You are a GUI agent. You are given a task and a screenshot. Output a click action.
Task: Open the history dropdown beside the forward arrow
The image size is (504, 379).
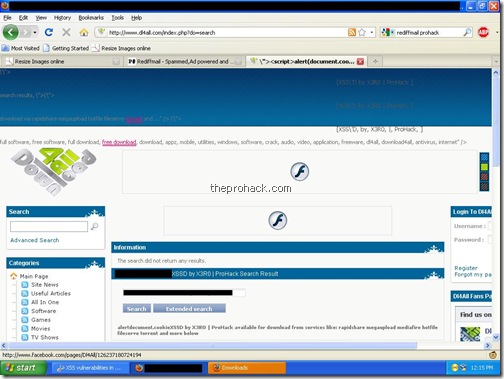point(35,32)
